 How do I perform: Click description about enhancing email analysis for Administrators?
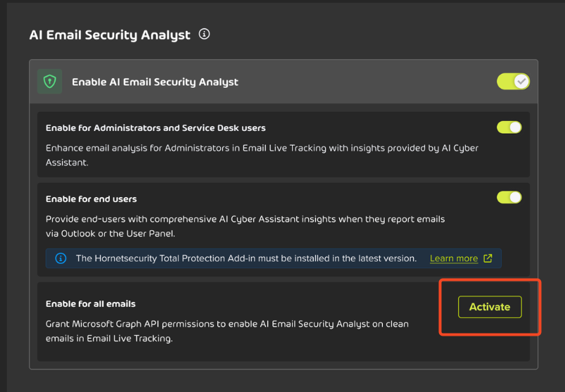[262, 156]
